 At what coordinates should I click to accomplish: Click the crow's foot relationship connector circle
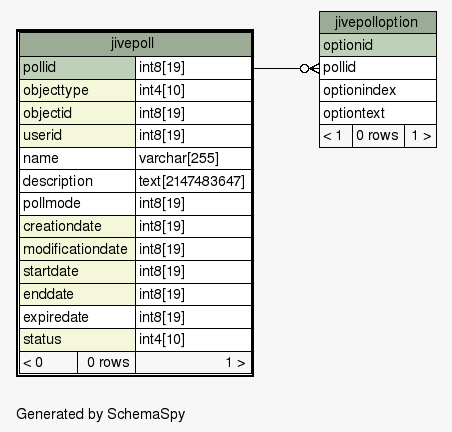point(304,69)
